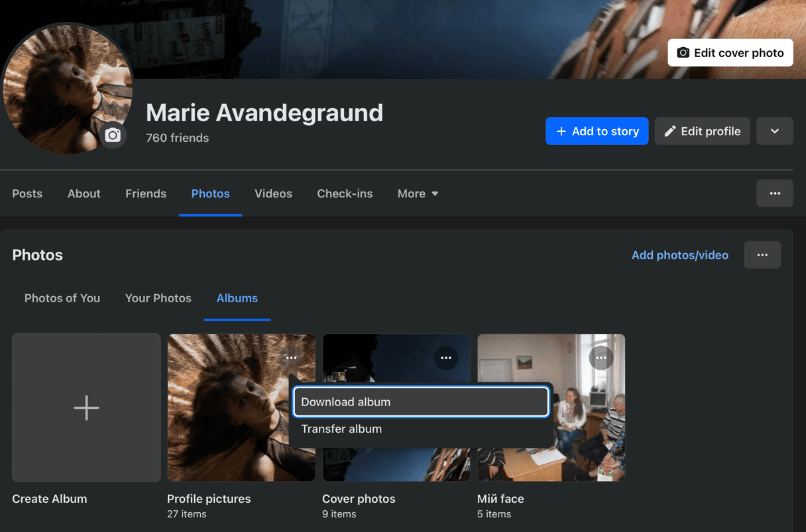Viewport: 806px width, 532px height.
Task: Add to story
Action: pyautogui.click(x=597, y=131)
